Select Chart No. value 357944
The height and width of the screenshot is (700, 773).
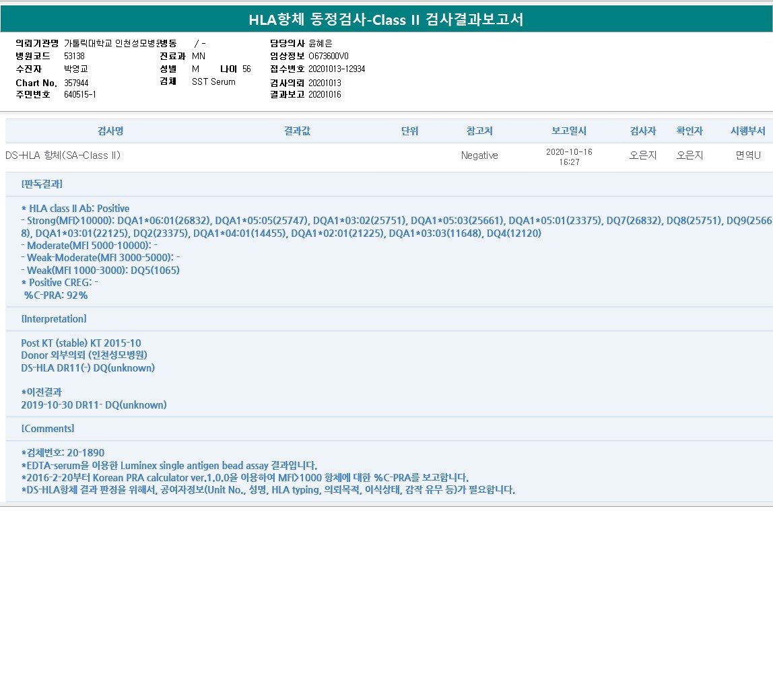[x=76, y=83]
